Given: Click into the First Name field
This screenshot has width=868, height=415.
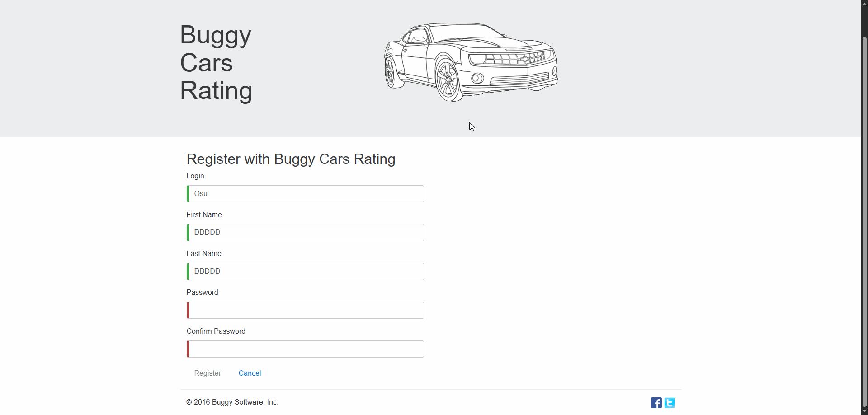Looking at the screenshot, I should [x=306, y=233].
